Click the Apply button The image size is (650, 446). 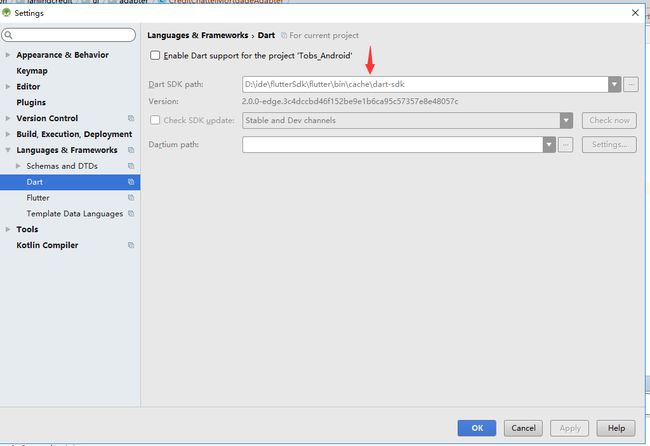coord(570,428)
